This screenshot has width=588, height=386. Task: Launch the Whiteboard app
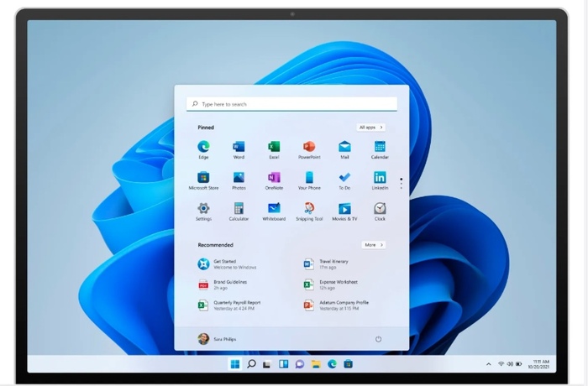pos(274,211)
